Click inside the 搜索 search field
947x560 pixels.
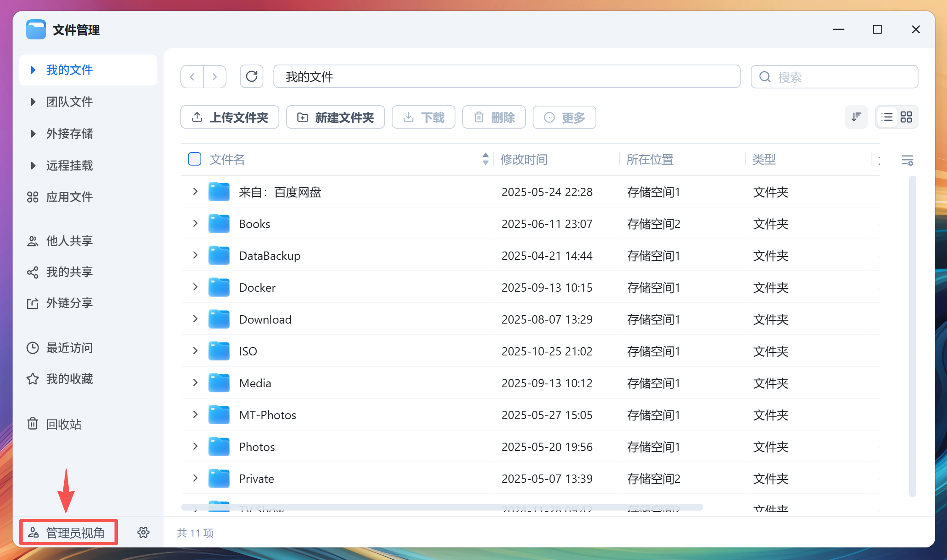[834, 77]
